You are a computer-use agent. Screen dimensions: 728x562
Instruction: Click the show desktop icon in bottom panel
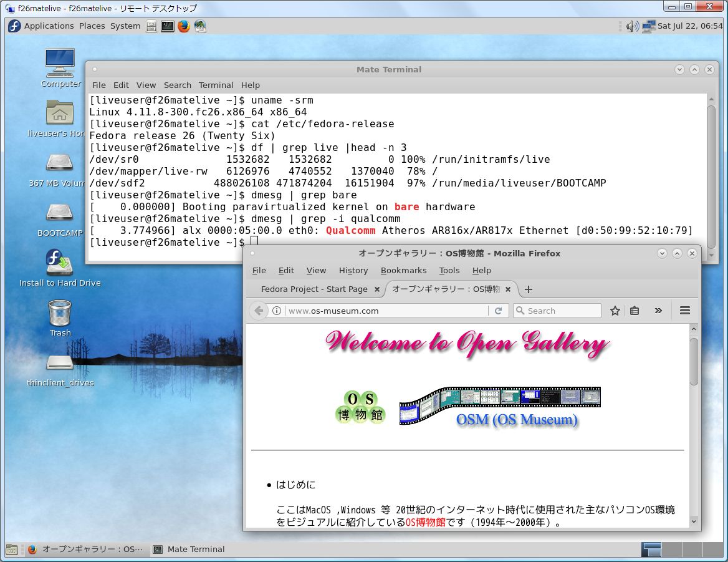point(12,550)
